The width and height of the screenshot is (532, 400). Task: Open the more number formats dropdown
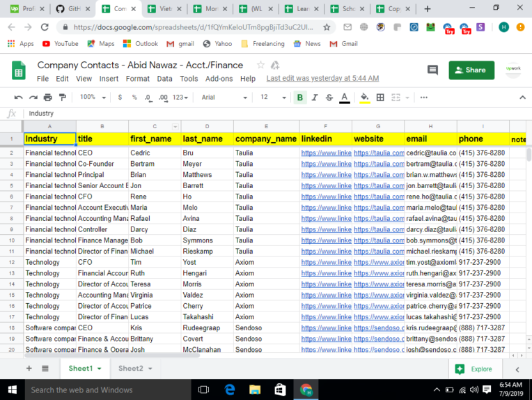pyautogui.click(x=180, y=98)
